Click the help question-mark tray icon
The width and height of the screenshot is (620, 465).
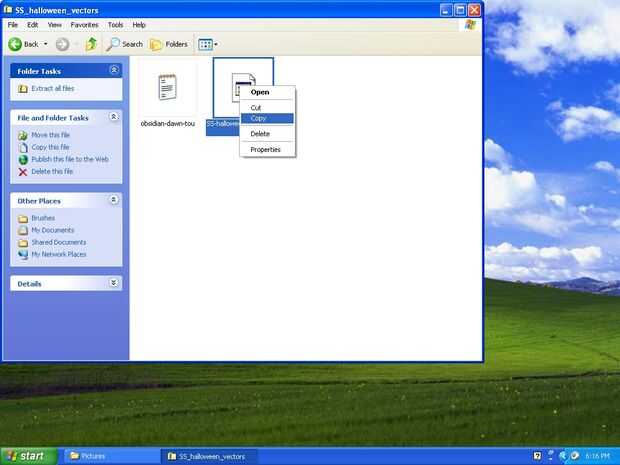coord(537,456)
